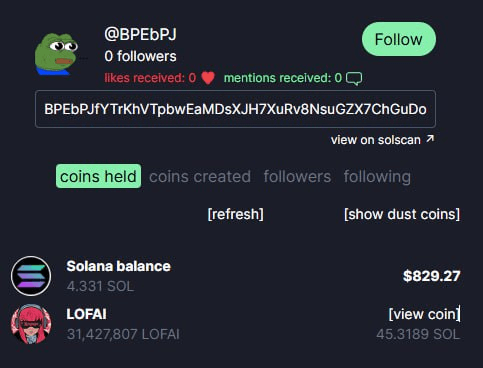Click the @BPEbPJ username

pos(140,34)
